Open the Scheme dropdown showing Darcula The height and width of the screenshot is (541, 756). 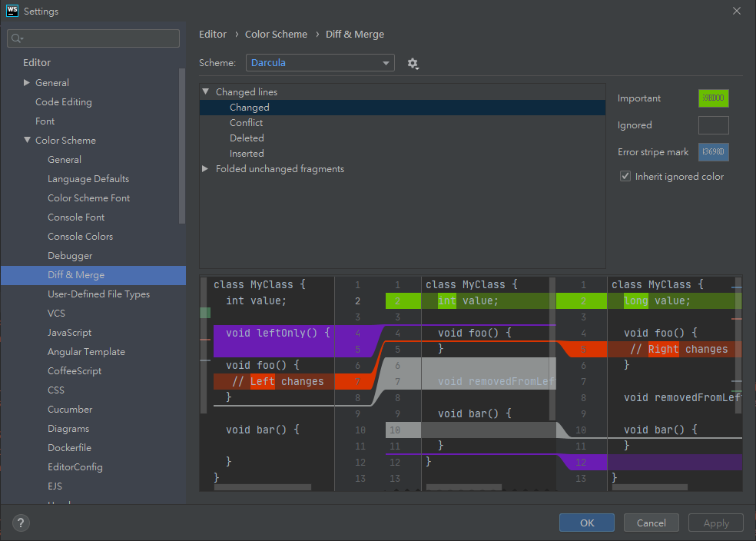pos(320,63)
